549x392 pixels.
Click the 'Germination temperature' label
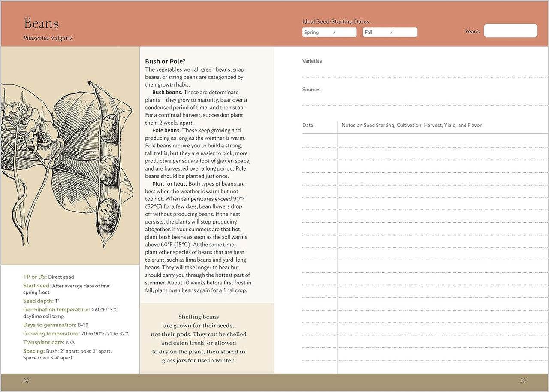(x=56, y=310)
